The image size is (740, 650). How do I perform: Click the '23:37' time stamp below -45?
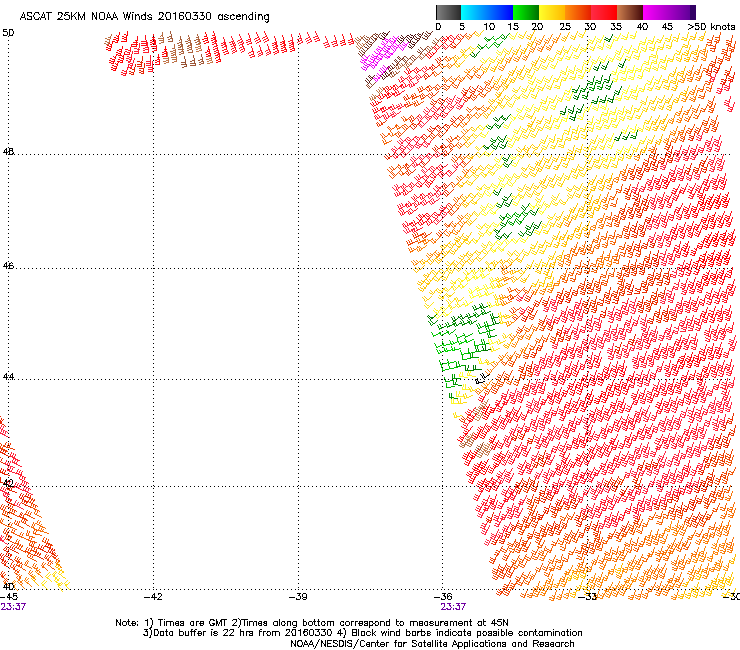[13, 607]
